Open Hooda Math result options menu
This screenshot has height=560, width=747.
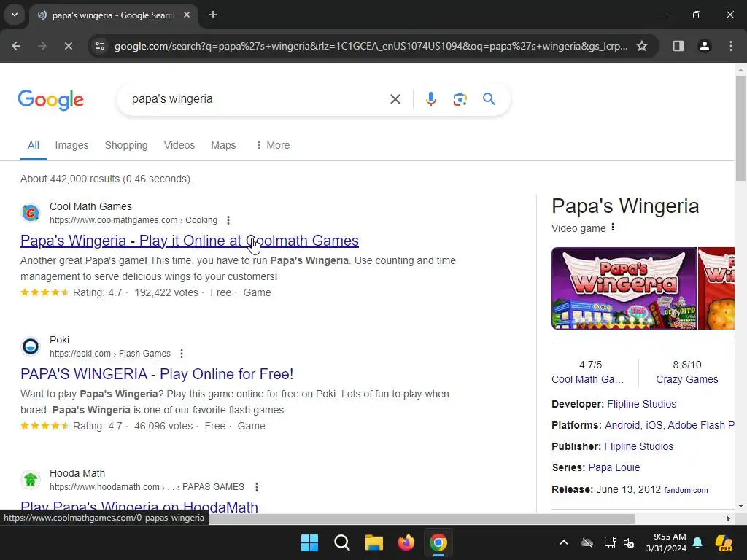tap(256, 486)
